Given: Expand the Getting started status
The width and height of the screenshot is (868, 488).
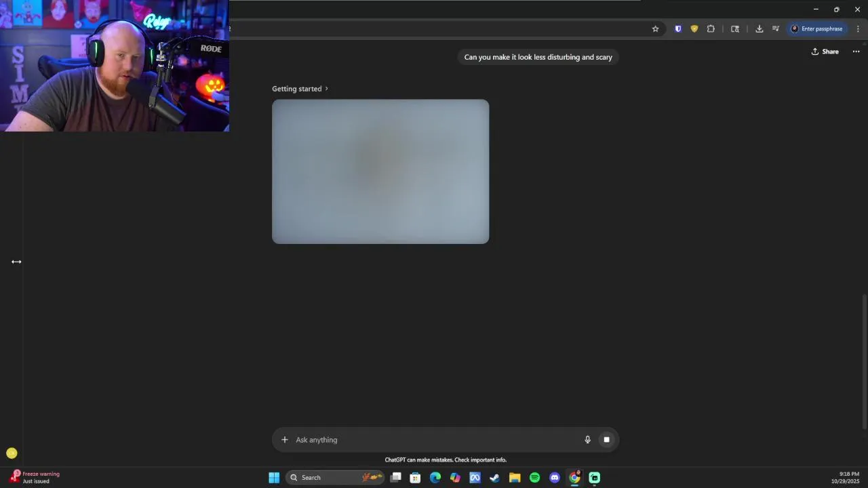Looking at the screenshot, I should (x=300, y=89).
